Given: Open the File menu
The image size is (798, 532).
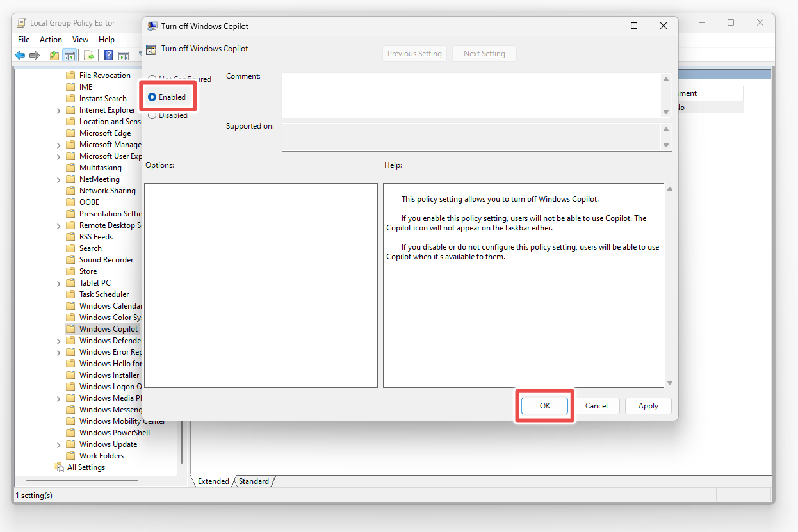Looking at the screenshot, I should coord(24,40).
